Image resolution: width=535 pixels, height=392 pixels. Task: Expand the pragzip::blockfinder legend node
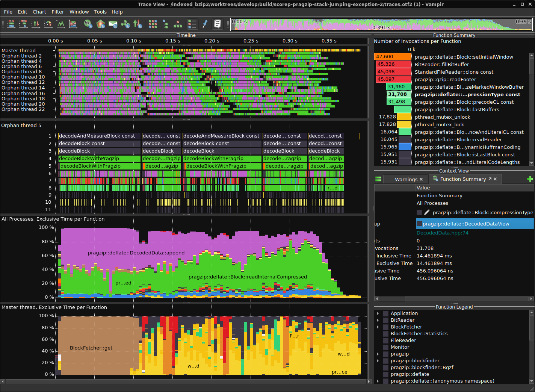[x=378, y=361]
